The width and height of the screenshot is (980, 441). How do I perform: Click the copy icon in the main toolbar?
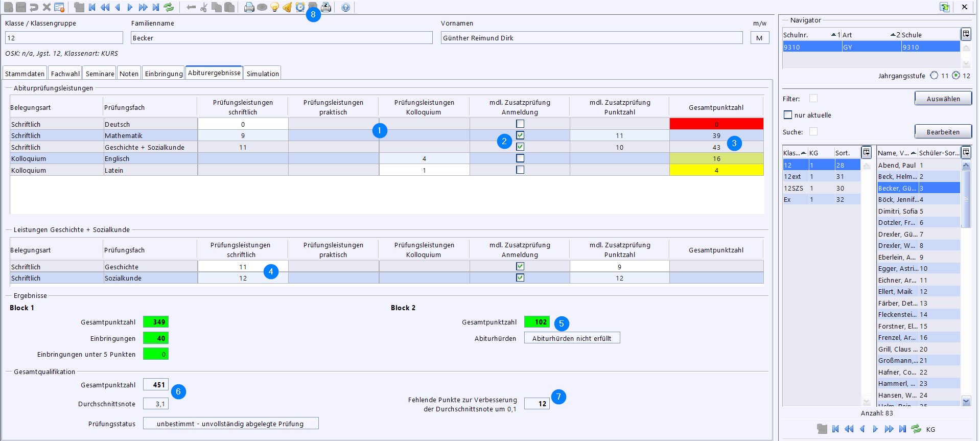pyautogui.click(x=217, y=7)
